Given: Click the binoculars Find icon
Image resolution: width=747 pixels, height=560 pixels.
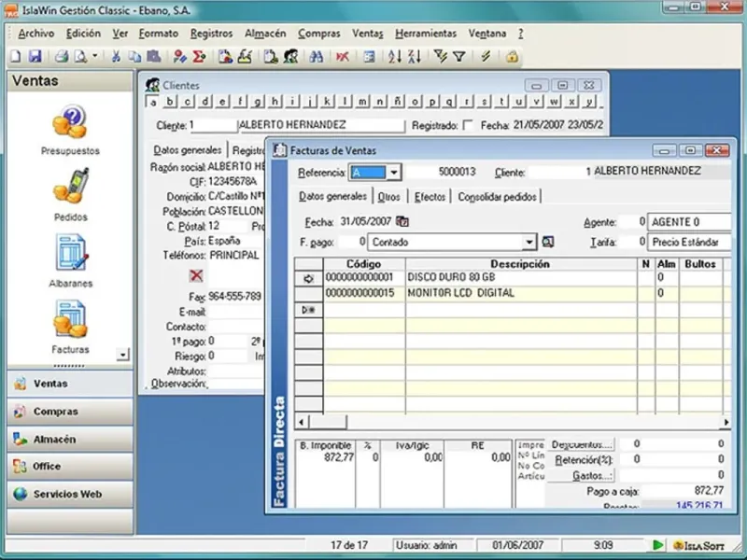Looking at the screenshot, I should pos(316,57).
